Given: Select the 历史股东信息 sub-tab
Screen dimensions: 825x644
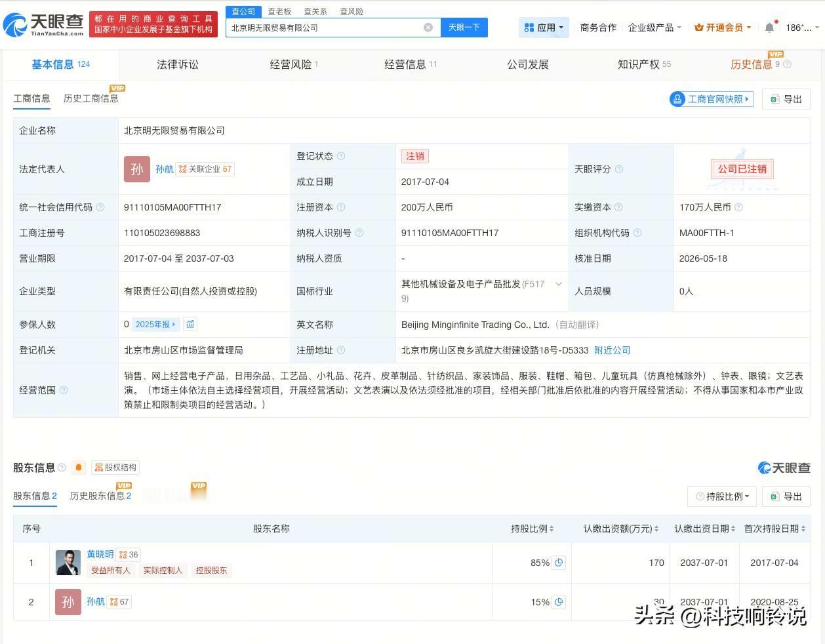Looking at the screenshot, I should coord(100,496).
